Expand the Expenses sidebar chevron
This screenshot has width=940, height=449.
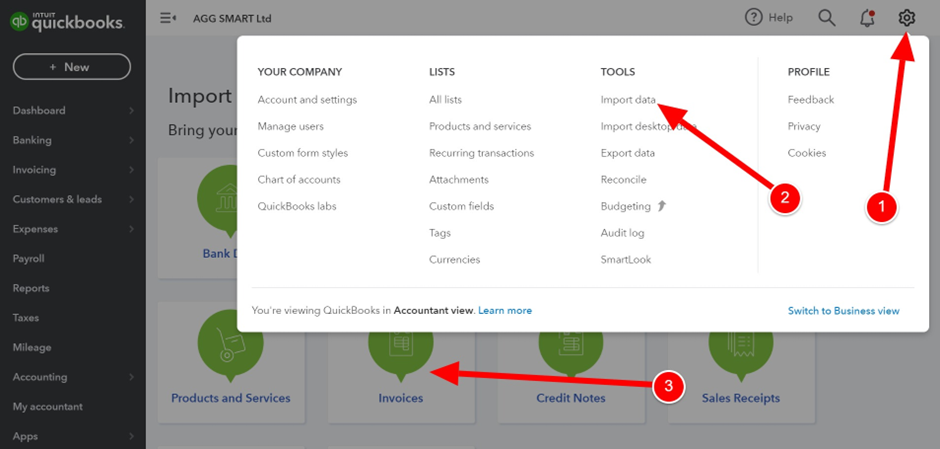coord(131,229)
